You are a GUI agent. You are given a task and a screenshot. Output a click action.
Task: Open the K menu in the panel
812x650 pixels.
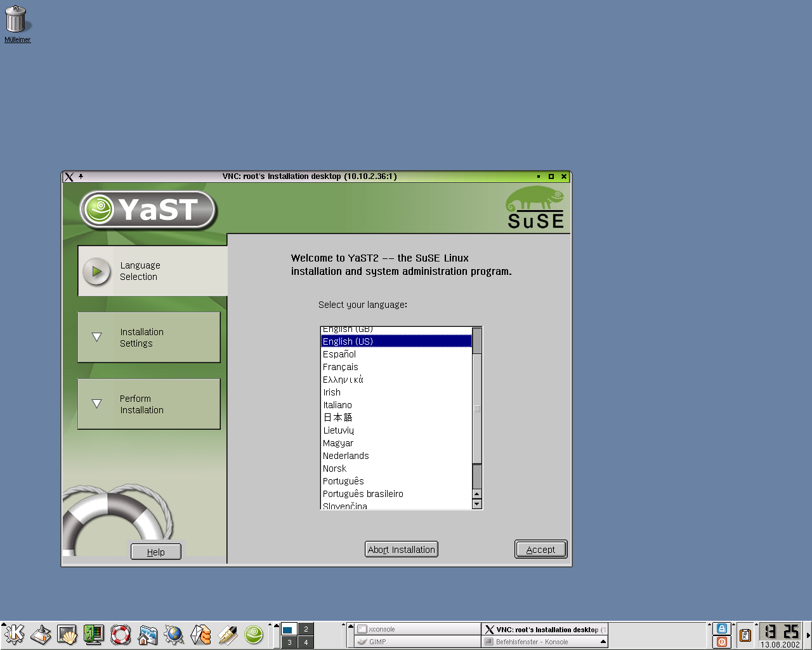pos(14,634)
